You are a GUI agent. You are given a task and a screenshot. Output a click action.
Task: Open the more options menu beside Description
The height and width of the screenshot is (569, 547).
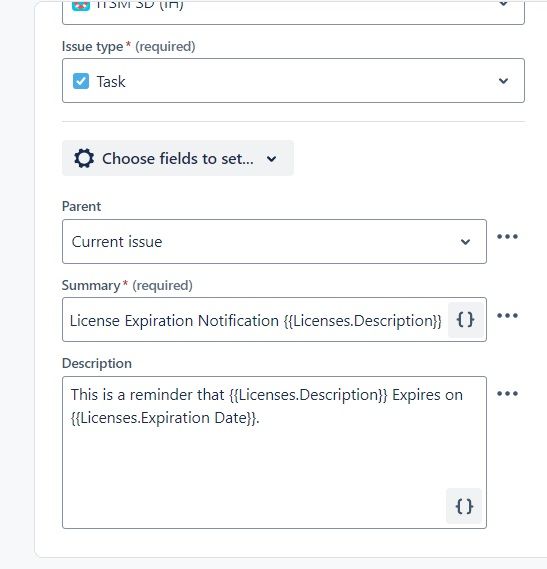[x=507, y=394]
